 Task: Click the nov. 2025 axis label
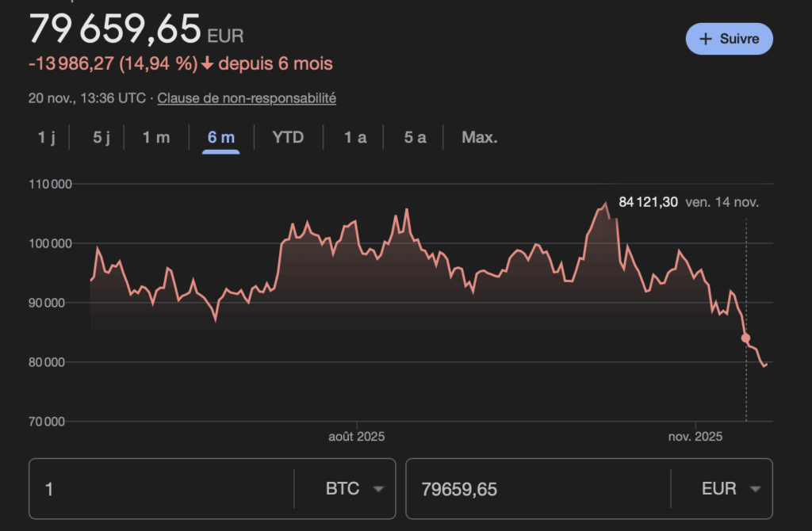pos(695,437)
